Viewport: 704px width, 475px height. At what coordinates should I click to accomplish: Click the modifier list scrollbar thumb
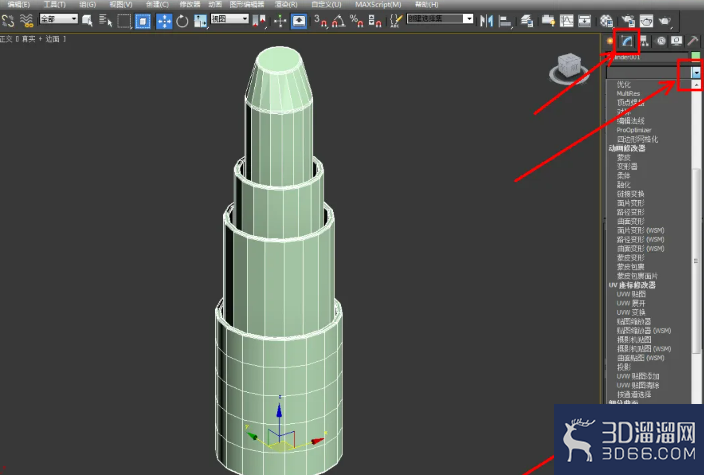tap(696, 261)
